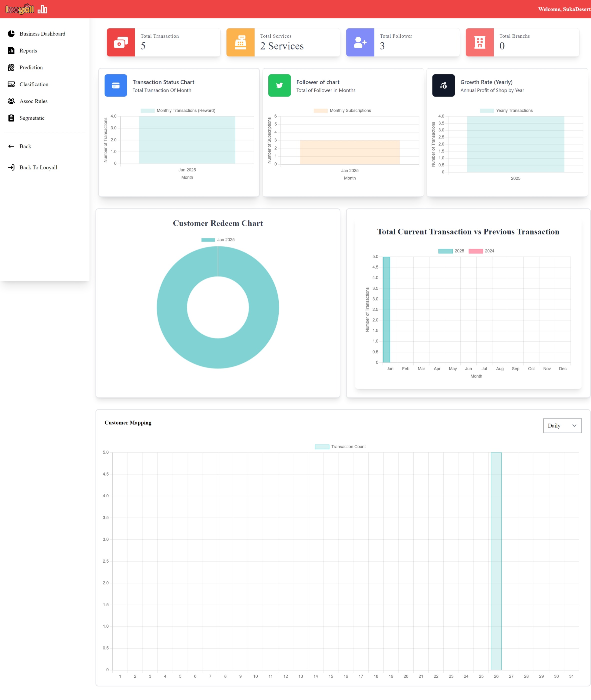Click the dark Growth Rate icon
This screenshot has width=591, height=700.
[443, 86]
